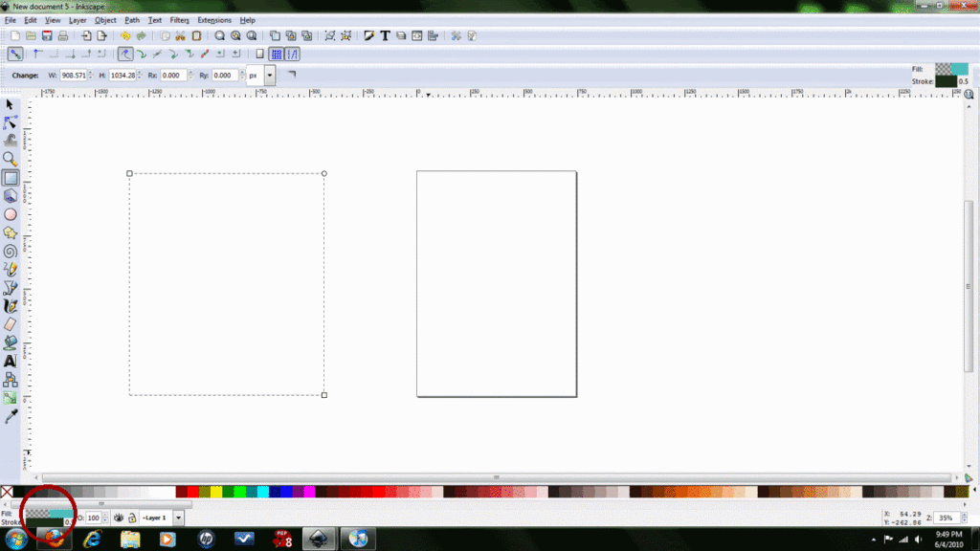Select the Calligraphy tool
Screen dimensions: 980x551
click(10, 306)
